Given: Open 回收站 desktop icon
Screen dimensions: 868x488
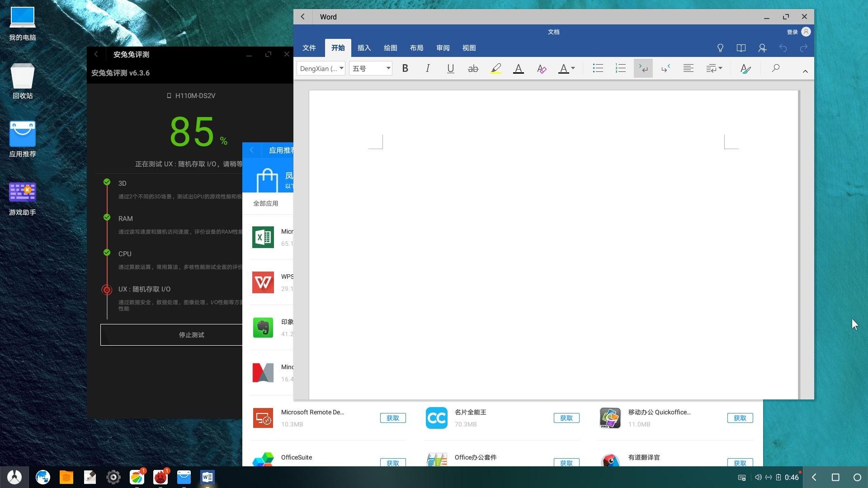Looking at the screenshot, I should coord(23,82).
